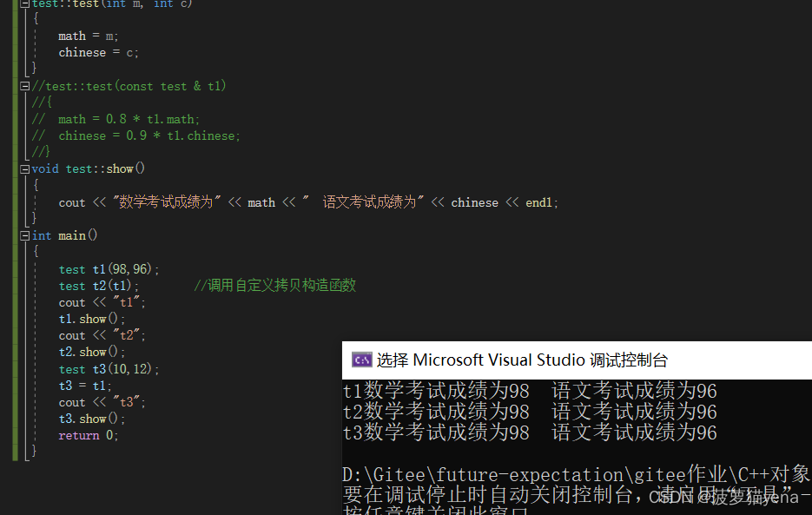Click the console window's cmd icon
The height and width of the screenshot is (515, 812).
361,360
